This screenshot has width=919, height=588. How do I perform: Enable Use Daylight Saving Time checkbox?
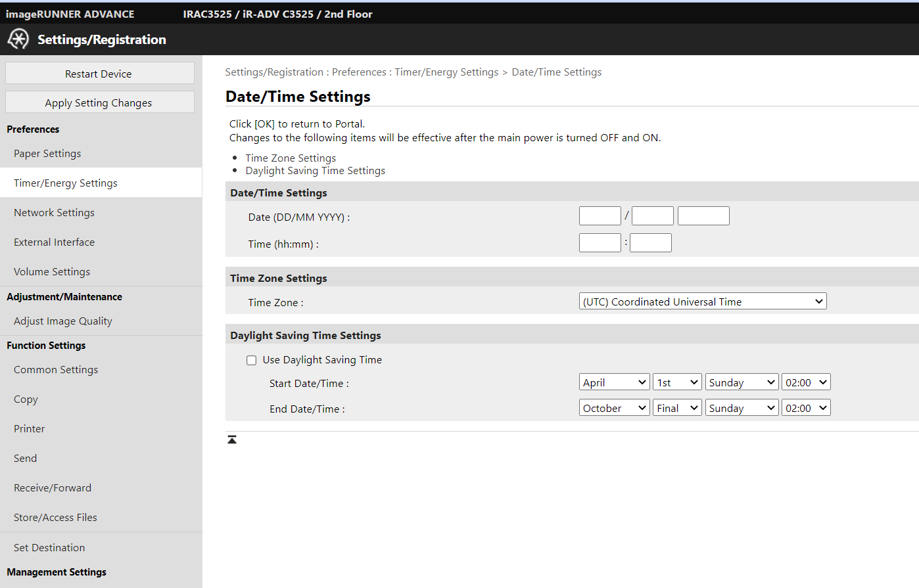point(252,360)
